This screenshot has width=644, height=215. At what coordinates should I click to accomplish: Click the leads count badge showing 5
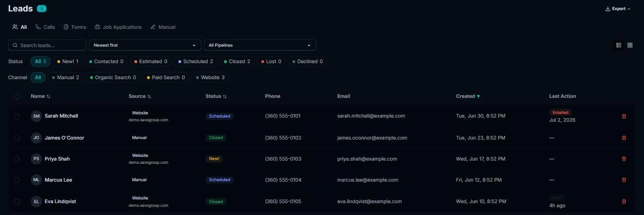coord(42,9)
